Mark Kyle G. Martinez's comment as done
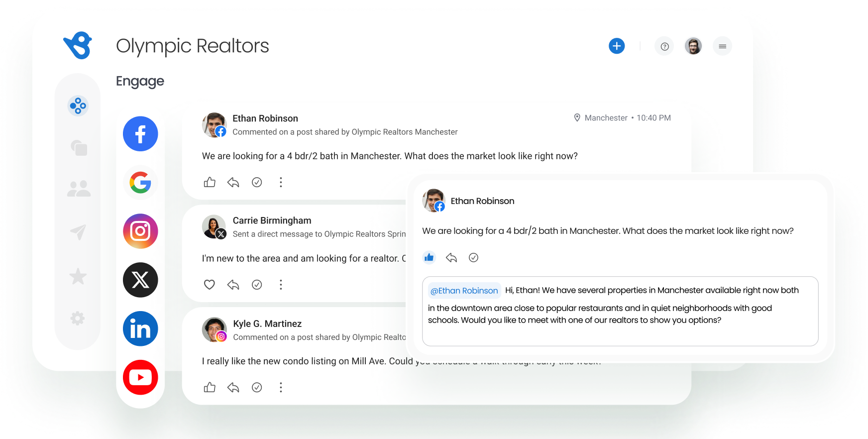 257,387
